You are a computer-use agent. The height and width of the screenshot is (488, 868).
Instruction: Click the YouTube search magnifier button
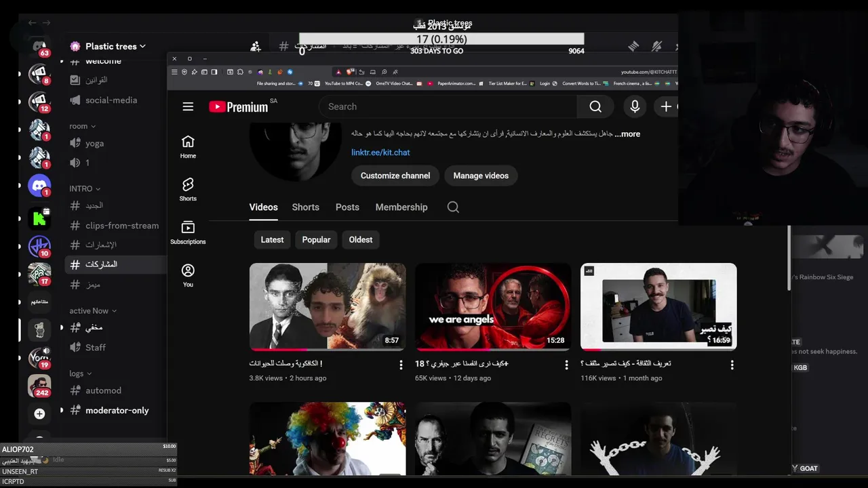[595, 106]
